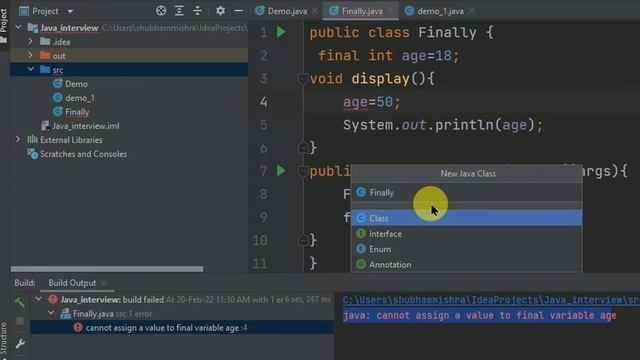Click the Expand All toolbar icon
The height and width of the screenshot is (360, 640).
179,11
